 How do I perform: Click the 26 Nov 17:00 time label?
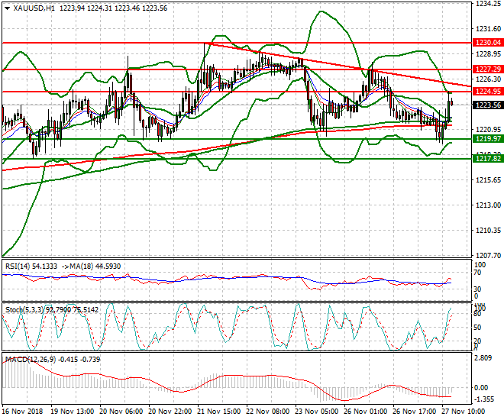click(415, 412)
